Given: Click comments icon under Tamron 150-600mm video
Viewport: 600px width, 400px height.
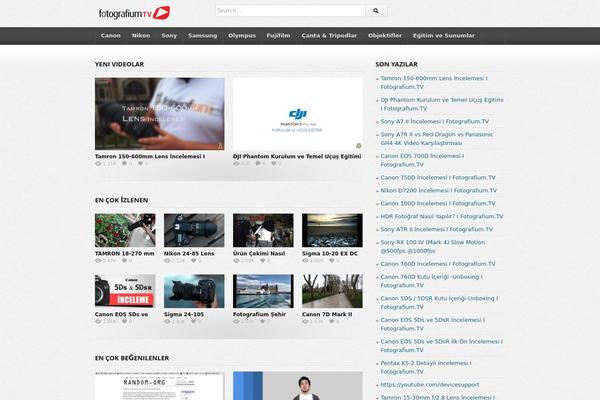Looking at the screenshot, I should 124,163.
